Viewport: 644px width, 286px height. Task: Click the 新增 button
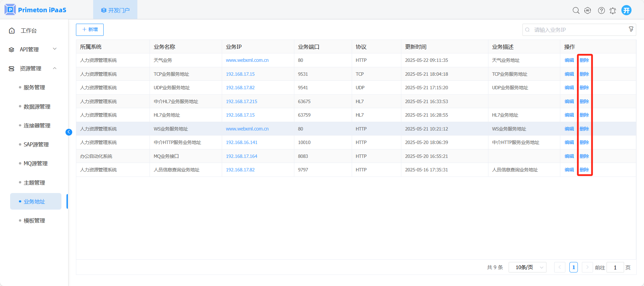(90, 30)
